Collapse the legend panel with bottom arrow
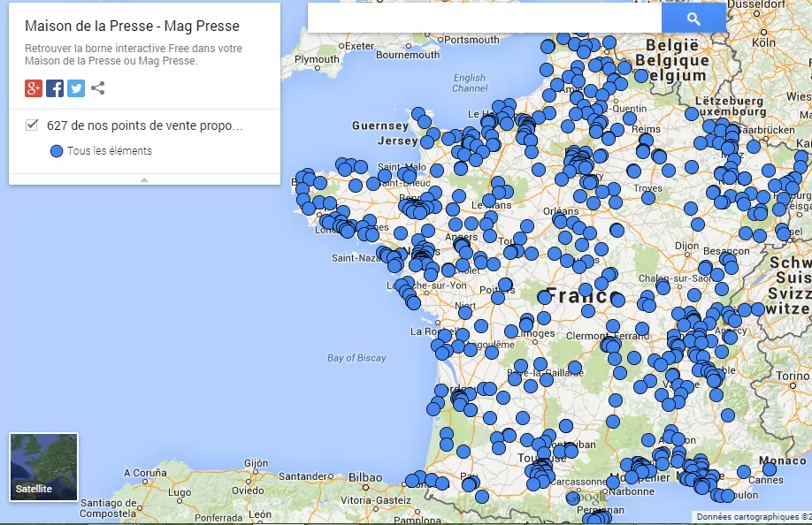 [144, 179]
